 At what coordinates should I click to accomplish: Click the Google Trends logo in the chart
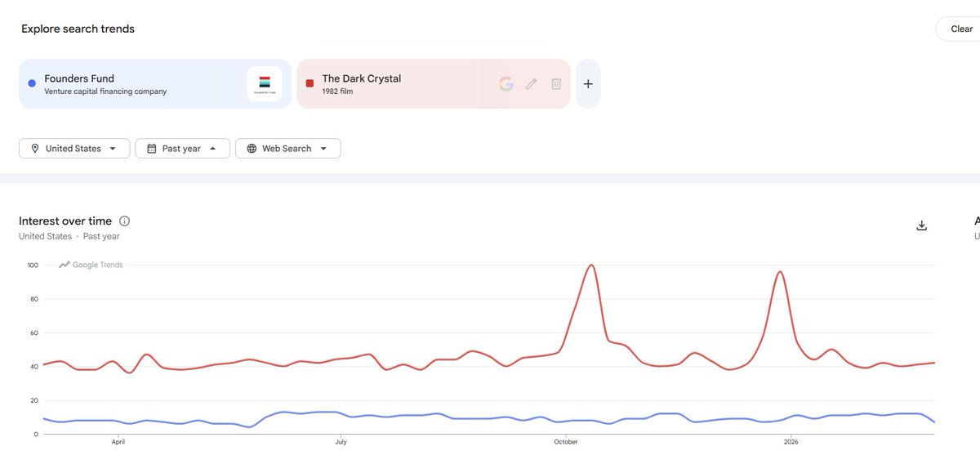91,265
